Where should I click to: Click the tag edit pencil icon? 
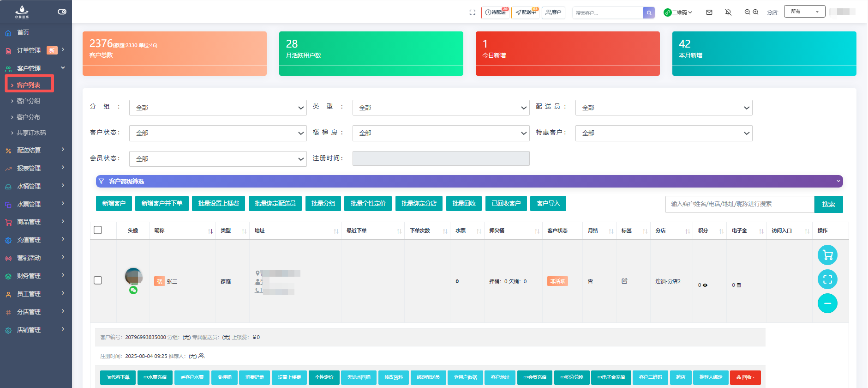(624, 281)
